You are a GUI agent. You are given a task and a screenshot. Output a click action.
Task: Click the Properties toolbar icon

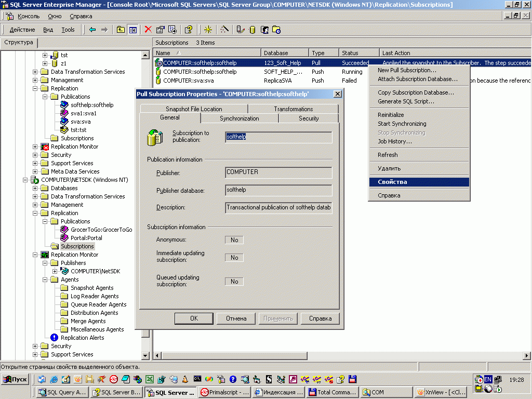pos(160,30)
